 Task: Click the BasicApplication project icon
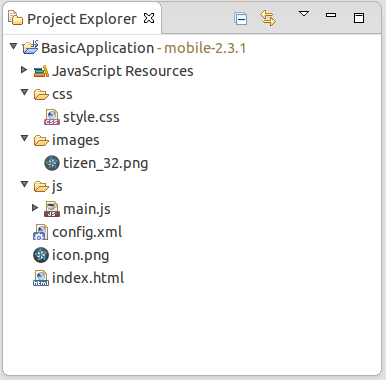click(x=30, y=47)
